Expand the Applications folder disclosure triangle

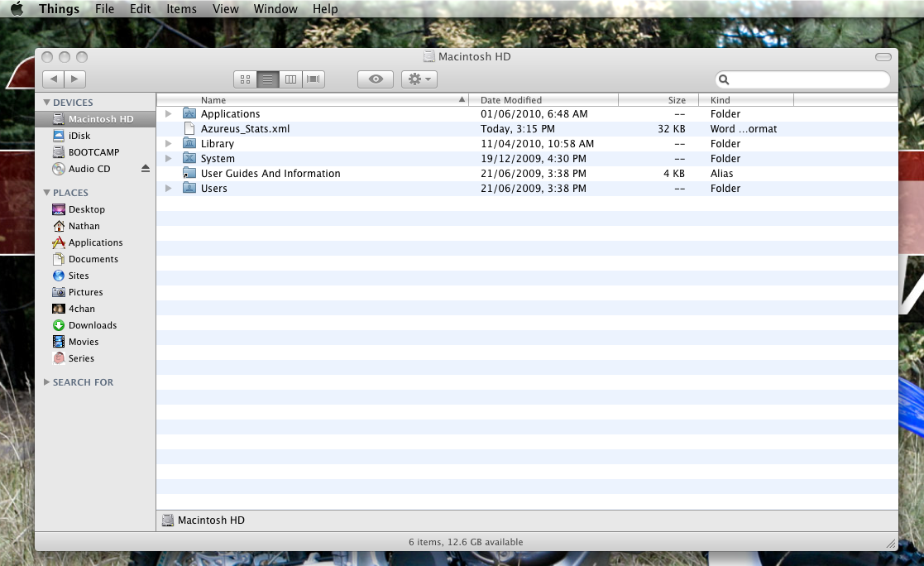click(169, 113)
